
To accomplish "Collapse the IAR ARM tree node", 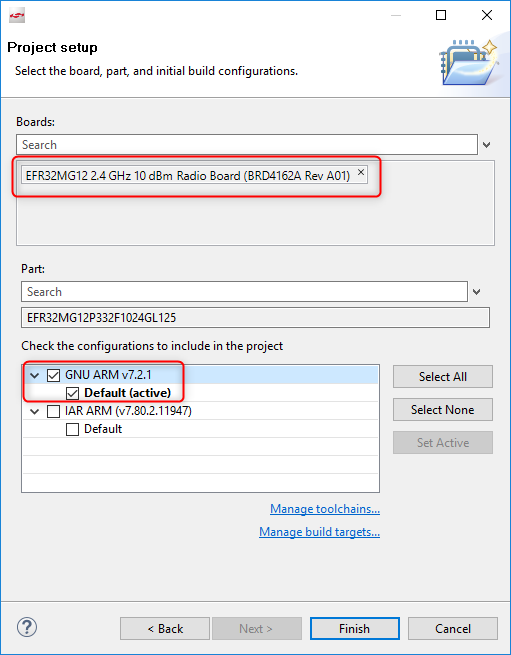I will (x=35, y=411).
